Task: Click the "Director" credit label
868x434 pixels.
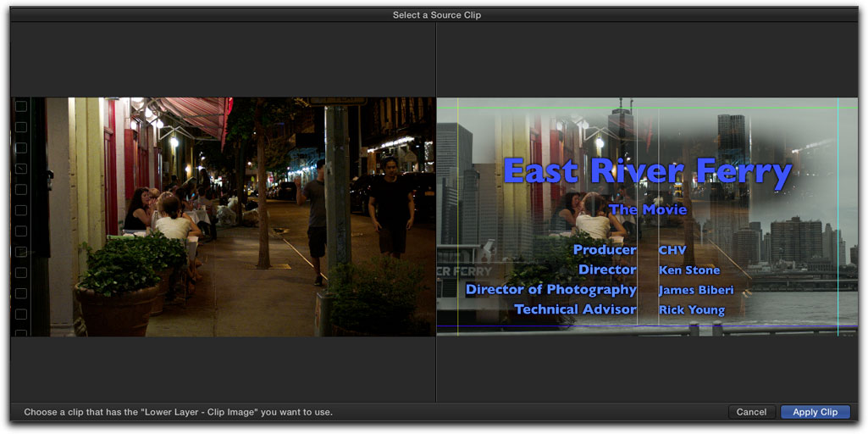Action: 607,270
